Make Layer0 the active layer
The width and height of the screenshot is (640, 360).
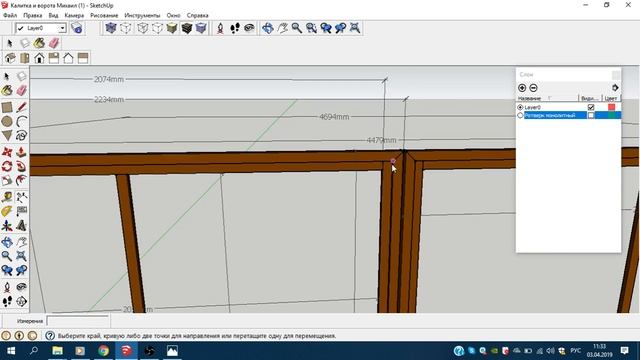click(520, 107)
